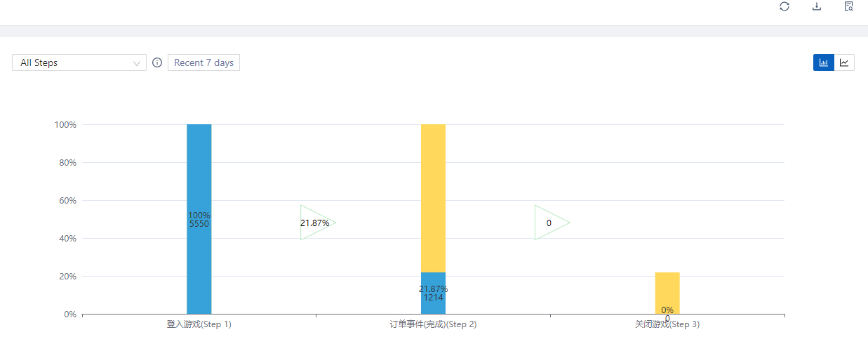Click the Recent 7 days button
Image resolution: width=868 pixels, height=344 pixels.
click(x=203, y=62)
